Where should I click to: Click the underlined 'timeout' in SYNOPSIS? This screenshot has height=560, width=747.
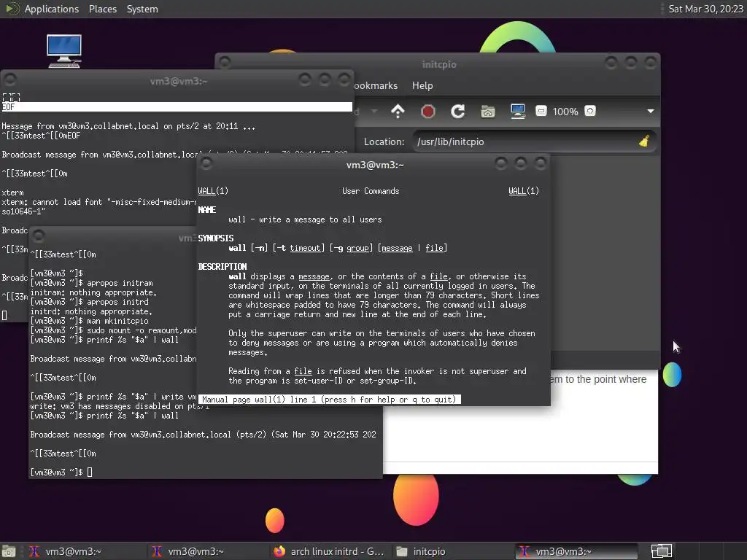[x=305, y=248]
